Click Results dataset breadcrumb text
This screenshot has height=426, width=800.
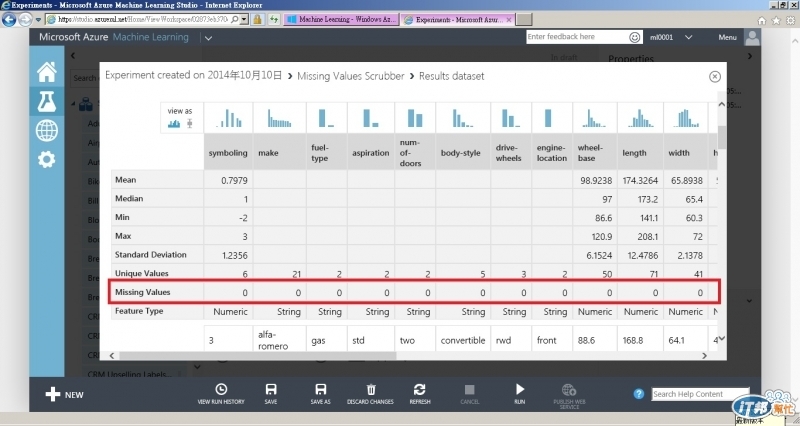[452, 76]
